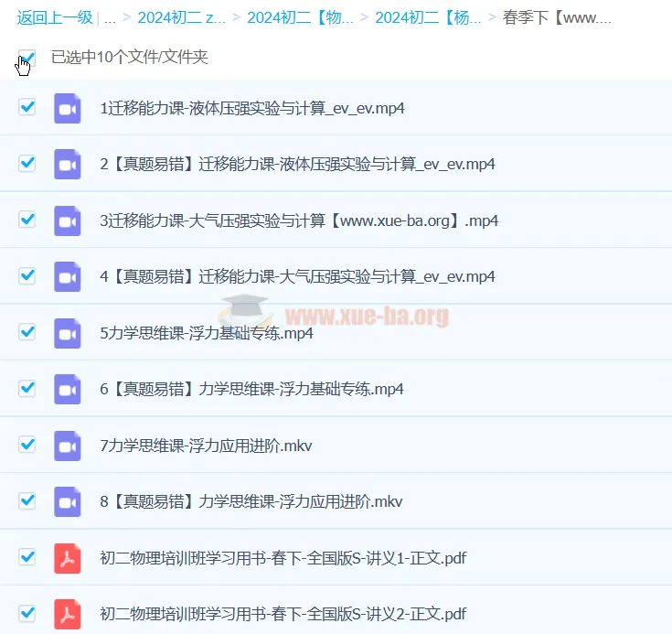672x634 pixels.
Task: Uncheck the checkbox for 4【真题易错】迁移能力课-大气压强
Action: tap(27, 275)
